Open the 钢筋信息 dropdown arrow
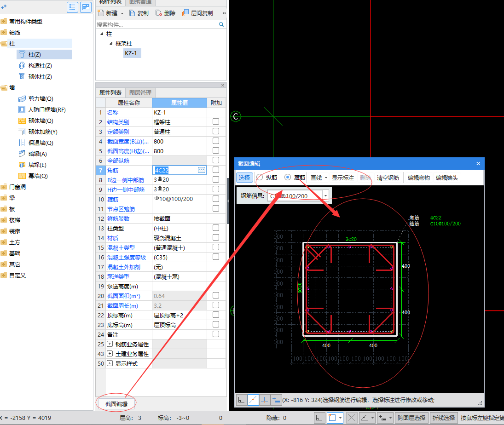The height and width of the screenshot is (425, 504). pos(325,195)
